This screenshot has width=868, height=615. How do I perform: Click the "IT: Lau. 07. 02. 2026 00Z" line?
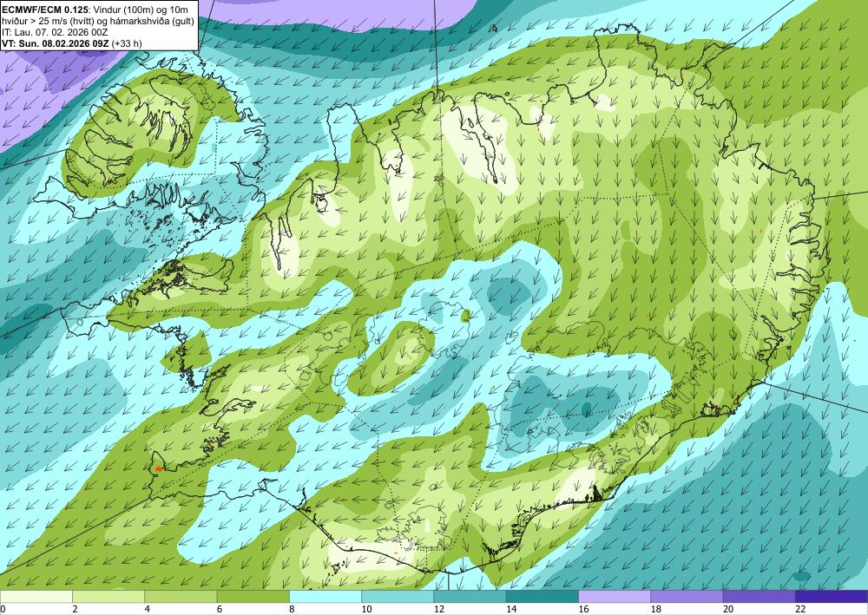click(x=55, y=32)
